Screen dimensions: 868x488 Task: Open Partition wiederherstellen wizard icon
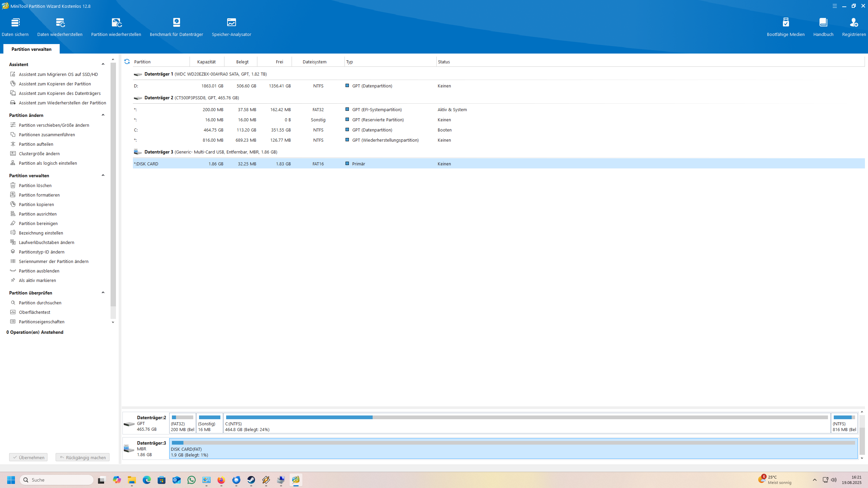pos(116,23)
